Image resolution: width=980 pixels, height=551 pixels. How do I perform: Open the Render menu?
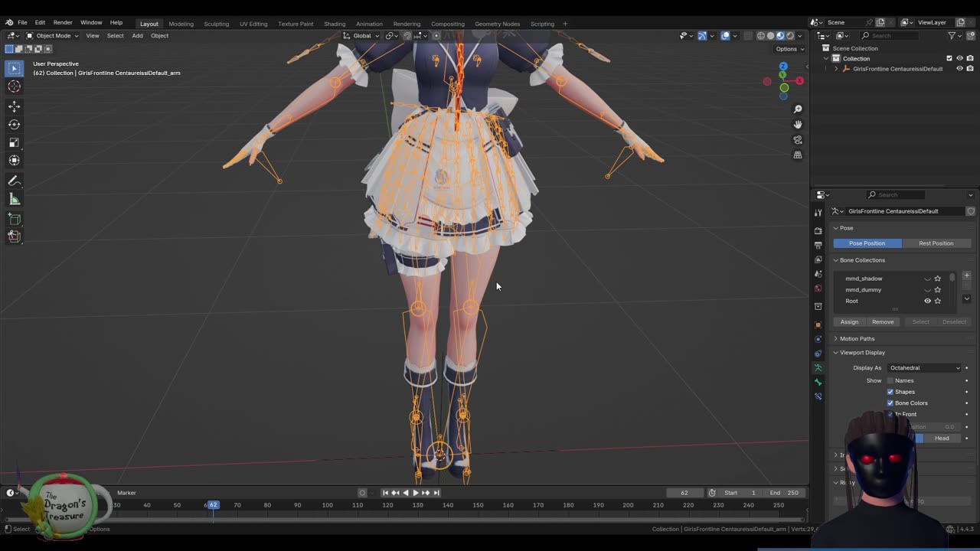(x=63, y=23)
